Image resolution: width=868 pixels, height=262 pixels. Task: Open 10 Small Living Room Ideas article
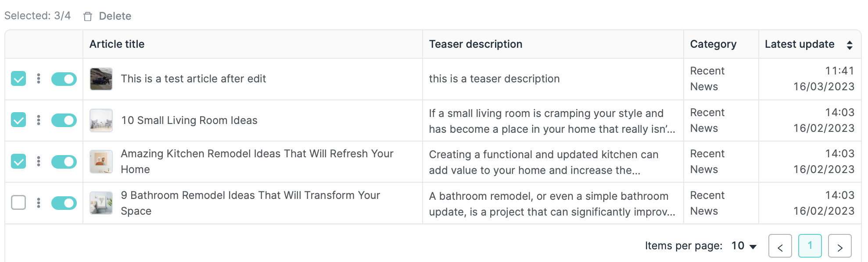[x=189, y=120]
